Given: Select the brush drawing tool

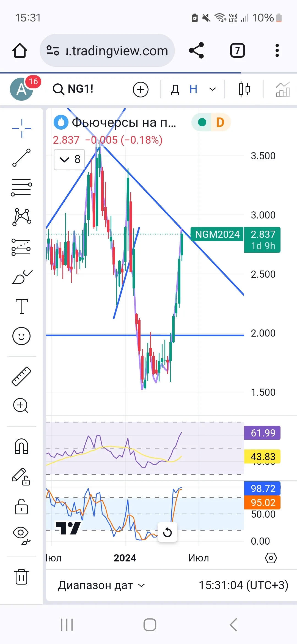Looking at the screenshot, I should point(22,277).
